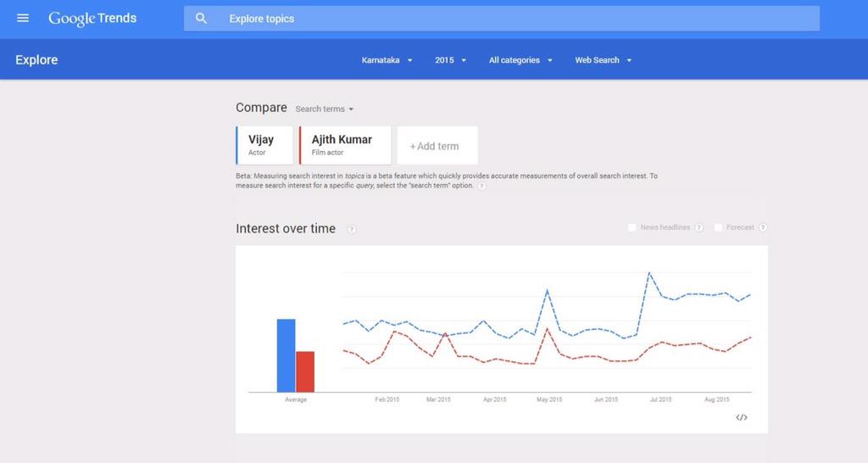Select the Vijay actor term card

click(x=264, y=145)
